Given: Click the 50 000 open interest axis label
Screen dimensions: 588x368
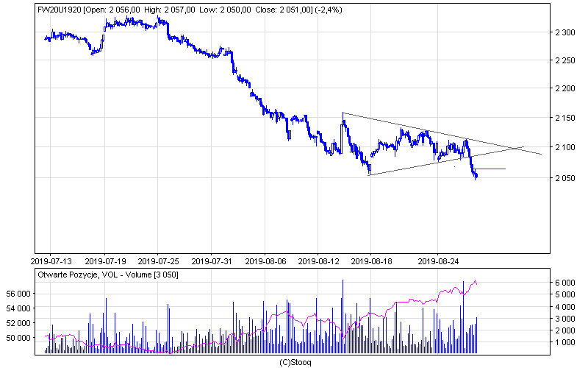Looking at the screenshot, I should [x=21, y=338].
